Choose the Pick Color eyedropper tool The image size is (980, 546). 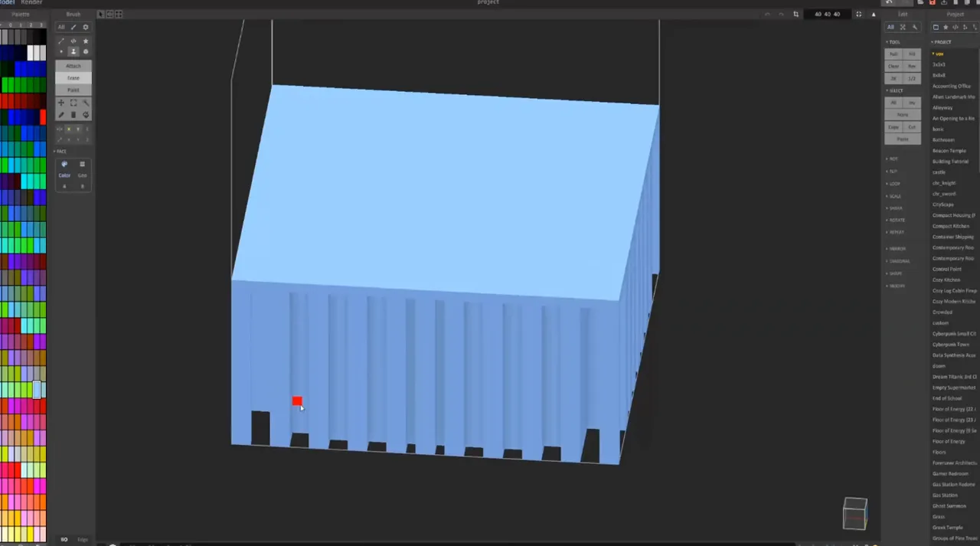point(61,115)
